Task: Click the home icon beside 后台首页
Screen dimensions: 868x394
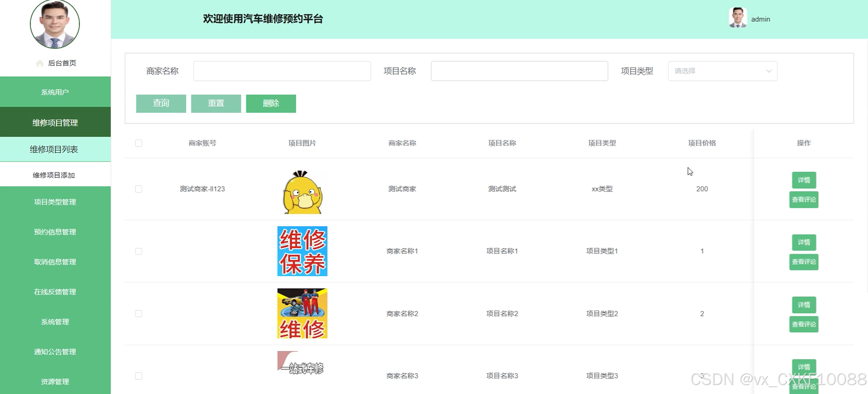Action: (x=40, y=63)
